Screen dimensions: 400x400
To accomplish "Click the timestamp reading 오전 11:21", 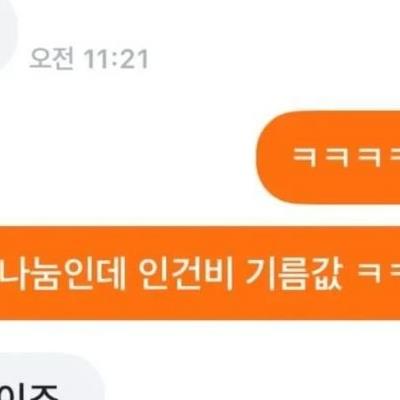I will (89, 59).
